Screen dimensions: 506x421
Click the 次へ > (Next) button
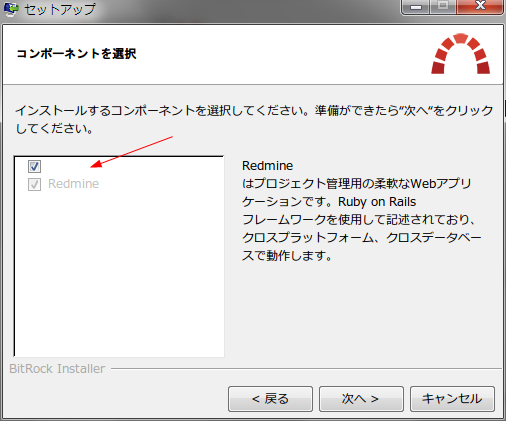point(361,399)
